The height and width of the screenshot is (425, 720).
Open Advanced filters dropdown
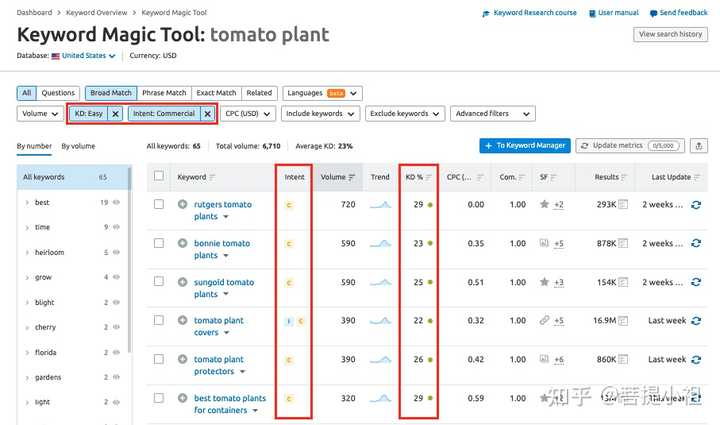click(493, 114)
